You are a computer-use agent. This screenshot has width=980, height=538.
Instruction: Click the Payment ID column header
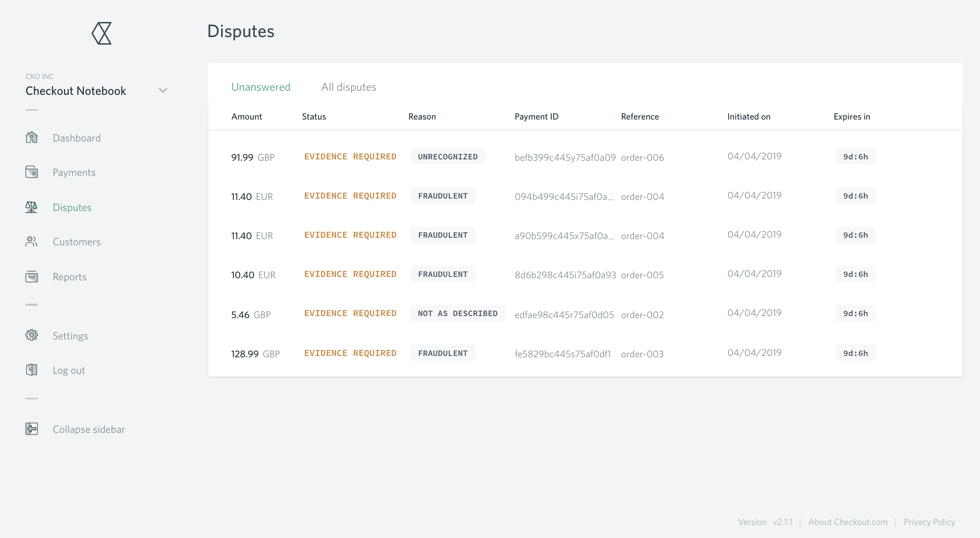pos(536,116)
